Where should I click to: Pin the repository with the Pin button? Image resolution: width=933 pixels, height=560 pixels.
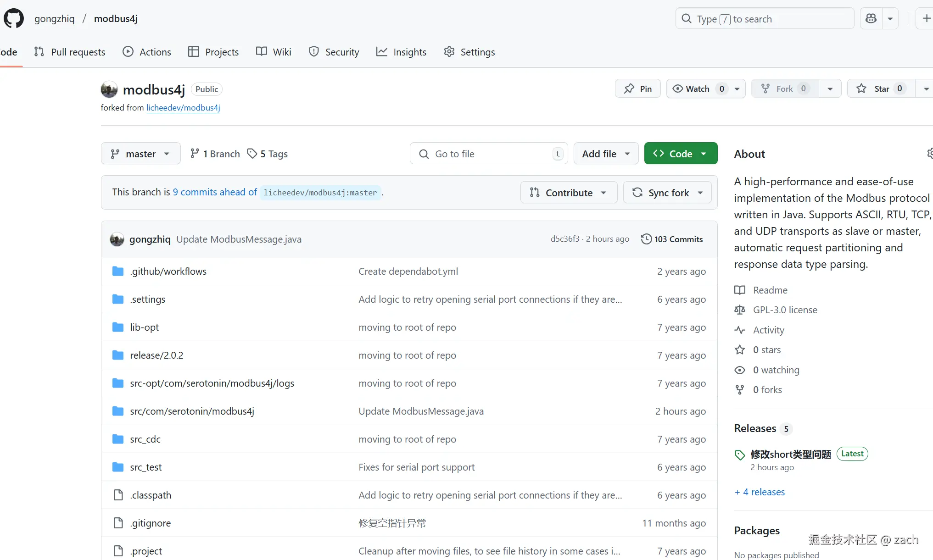(x=637, y=89)
